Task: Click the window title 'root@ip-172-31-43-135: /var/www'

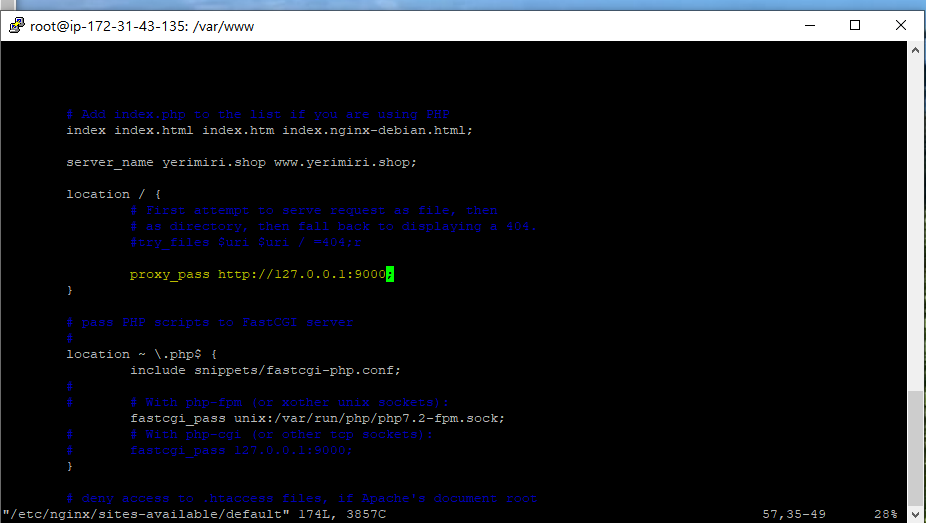Action: [142, 27]
